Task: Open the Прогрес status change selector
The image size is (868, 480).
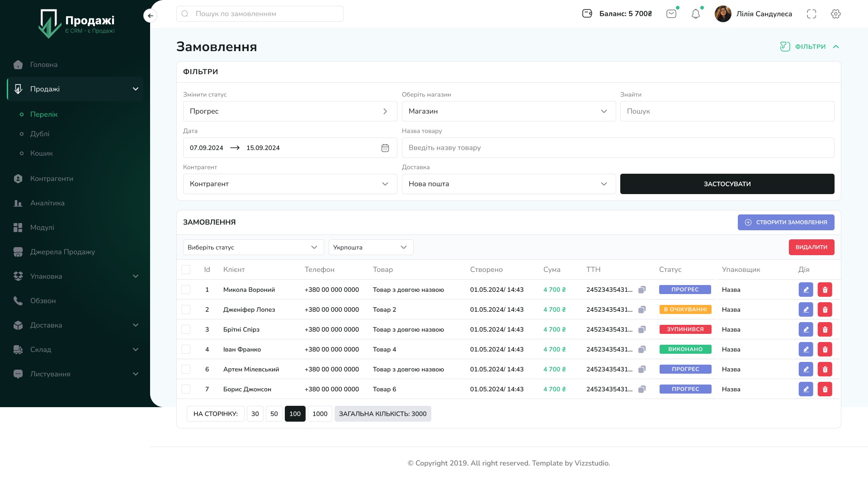Action: tap(290, 111)
